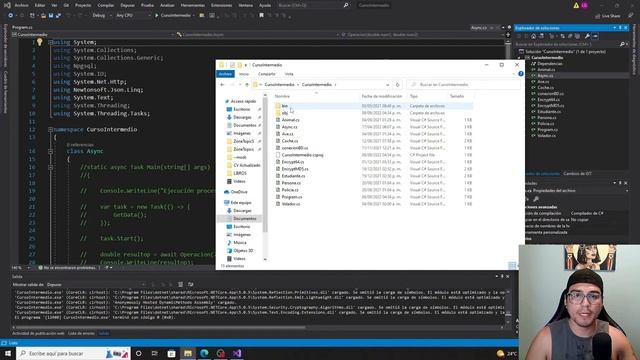Click the Microsoft Edge icon on taskbar

204,353
